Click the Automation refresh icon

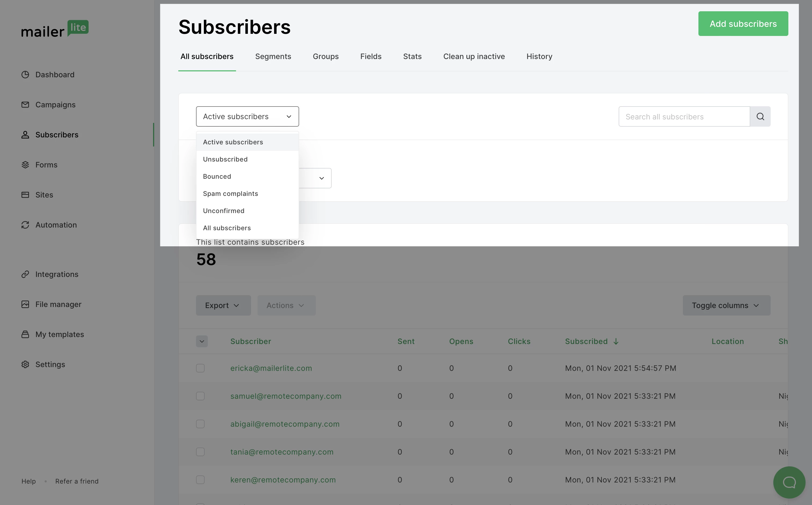coord(26,225)
